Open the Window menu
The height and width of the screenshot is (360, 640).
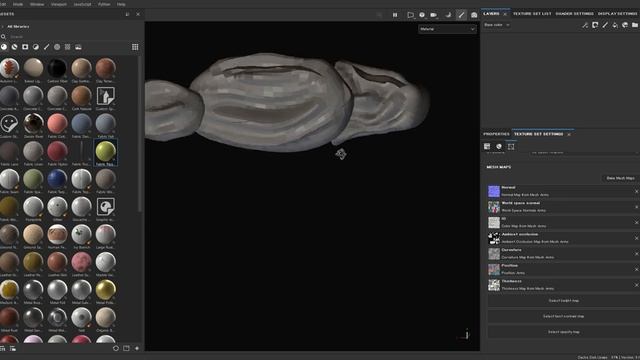coord(37,4)
